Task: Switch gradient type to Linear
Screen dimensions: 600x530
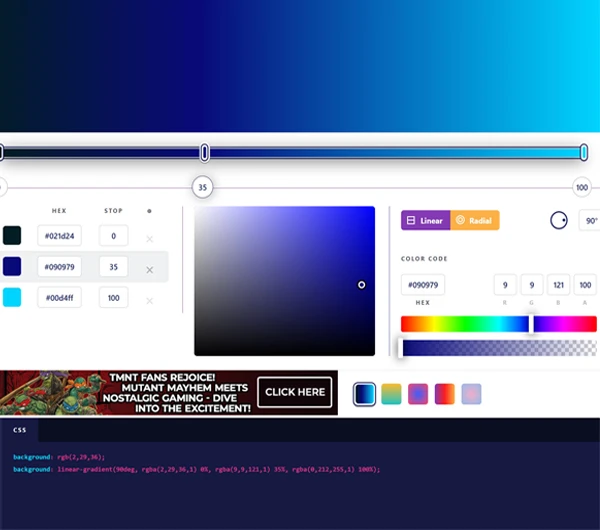Action: (x=425, y=220)
